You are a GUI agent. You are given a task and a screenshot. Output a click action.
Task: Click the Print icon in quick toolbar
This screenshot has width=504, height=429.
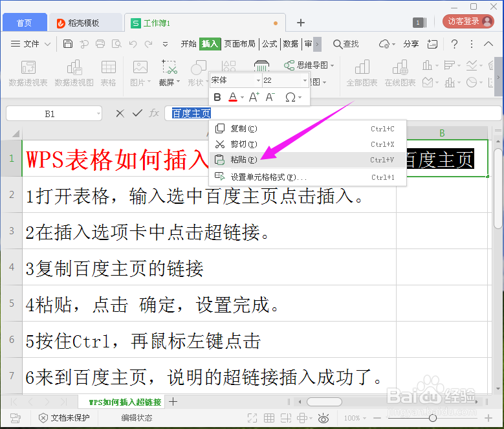(100, 44)
